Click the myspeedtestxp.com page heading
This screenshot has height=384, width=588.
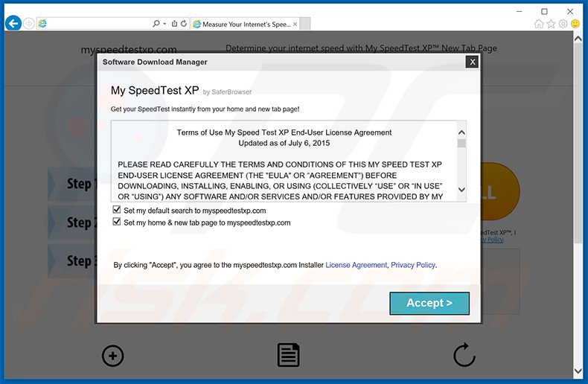click(x=129, y=49)
